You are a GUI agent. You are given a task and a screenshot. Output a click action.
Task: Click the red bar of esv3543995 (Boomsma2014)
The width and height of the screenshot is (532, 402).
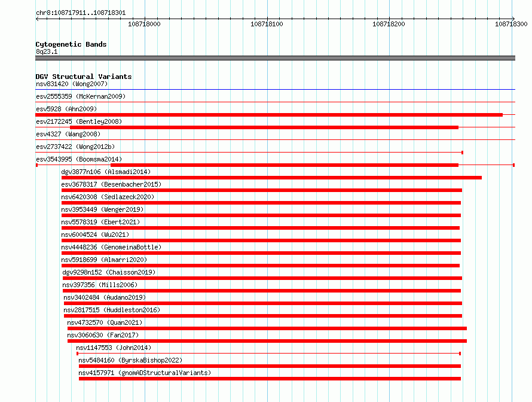click(x=285, y=165)
